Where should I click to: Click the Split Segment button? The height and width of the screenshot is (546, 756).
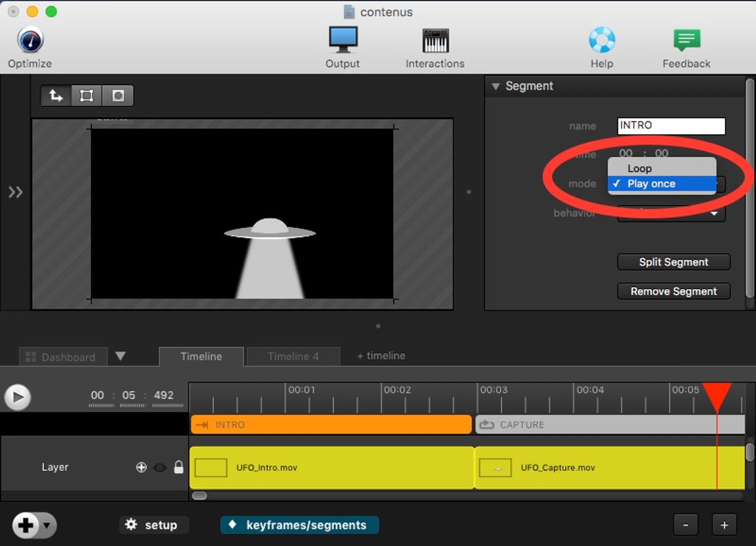(x=673, y=262)
